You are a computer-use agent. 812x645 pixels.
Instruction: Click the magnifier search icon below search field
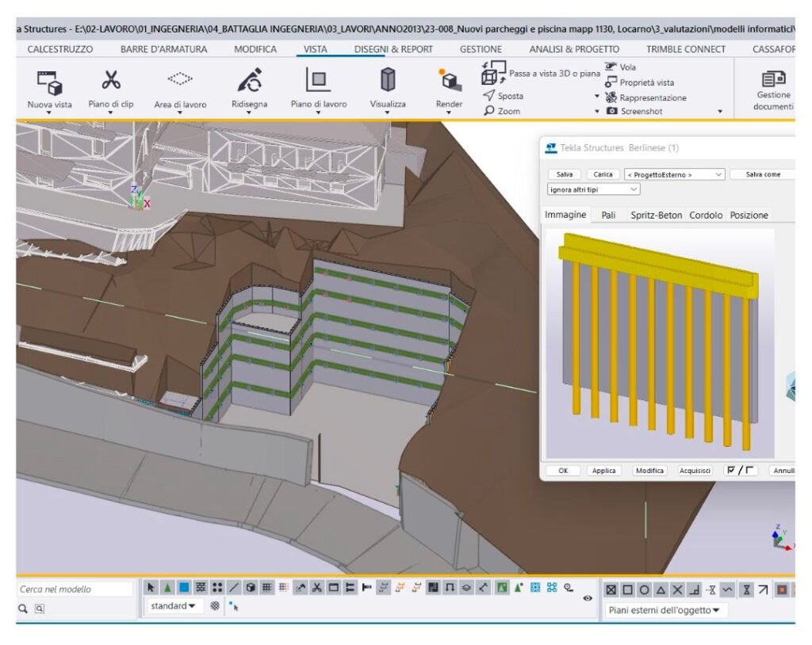[24, 609]
